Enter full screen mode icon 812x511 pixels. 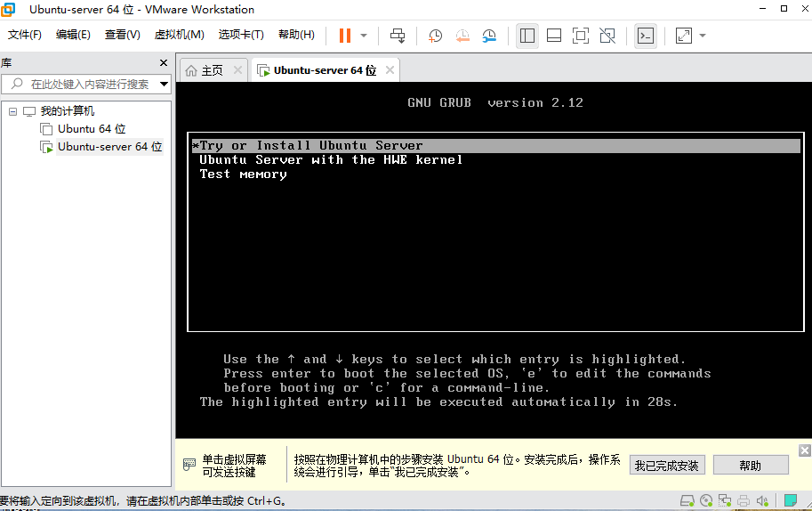[x=581, y=36]
